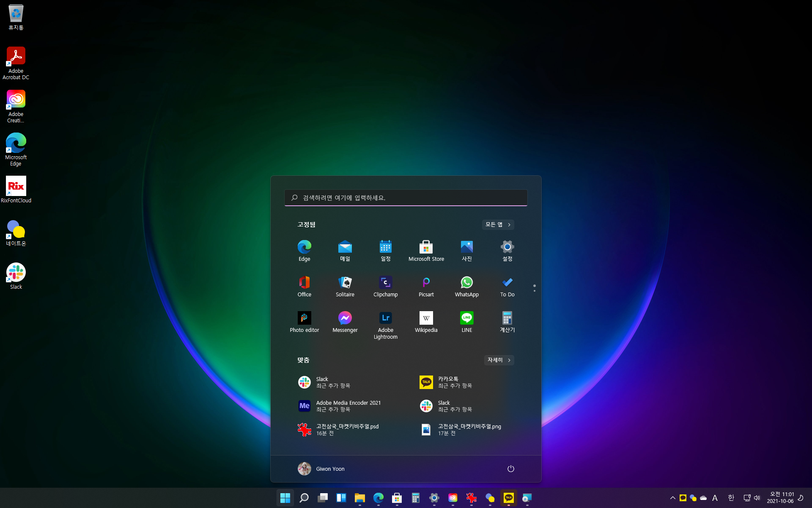Open KakaoTalk icon in taskbar
This screenshot has height=508, width=812.
pos(508,498)
